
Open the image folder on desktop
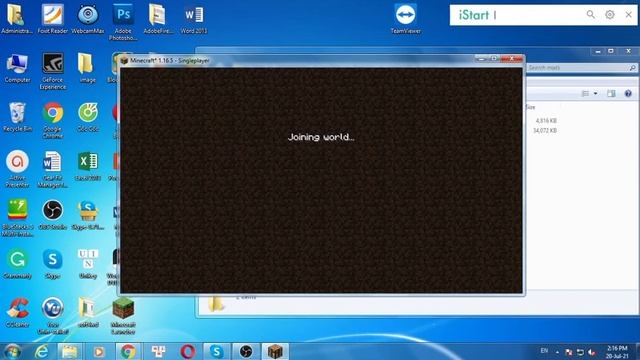(x=87, y=68)
